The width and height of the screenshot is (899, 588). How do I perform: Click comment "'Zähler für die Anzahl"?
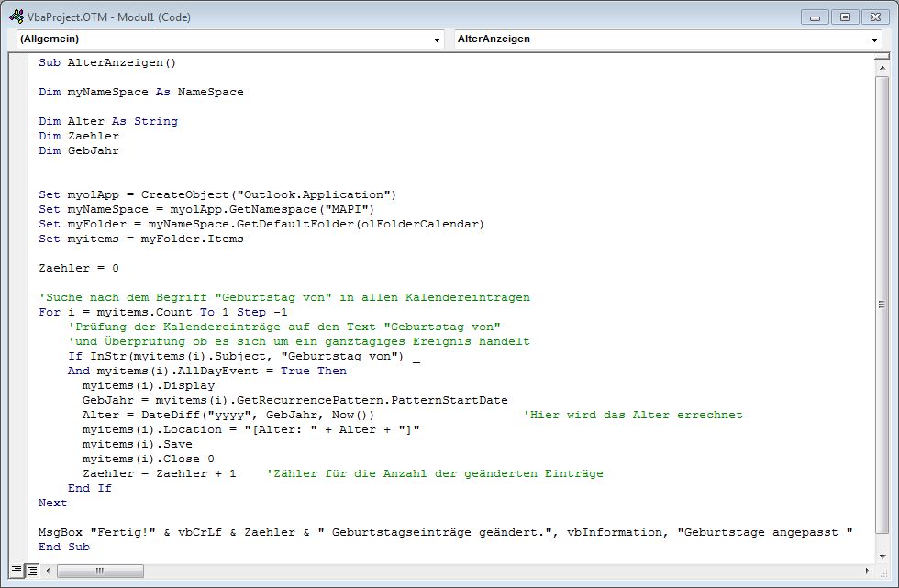pos(435,474)
